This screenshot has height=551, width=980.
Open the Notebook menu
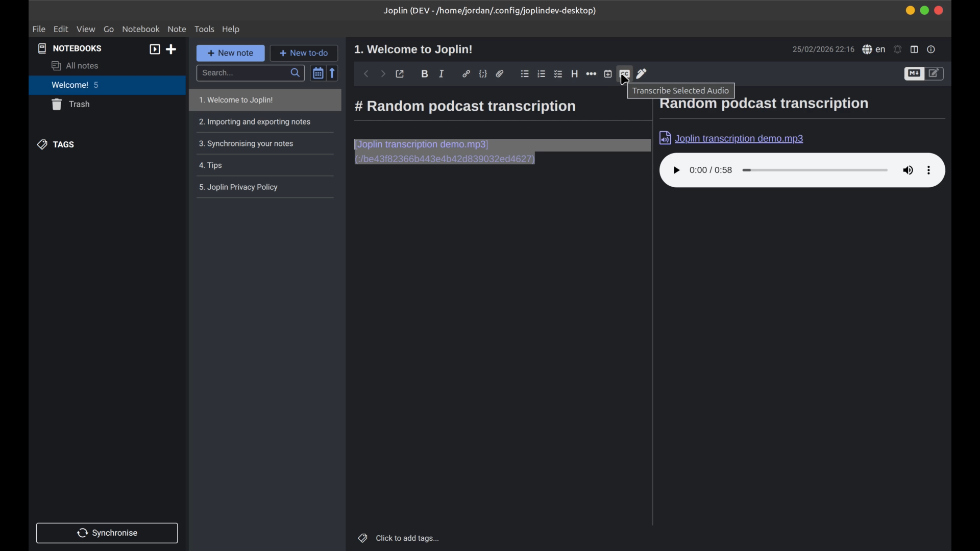pyautogui.click(x=141, y=29)
